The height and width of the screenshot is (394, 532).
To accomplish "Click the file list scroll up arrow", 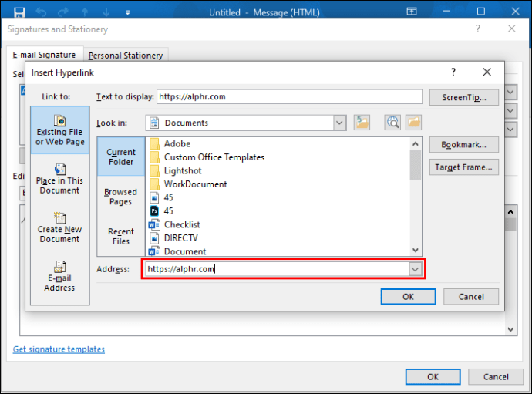I will click(416, 144).
